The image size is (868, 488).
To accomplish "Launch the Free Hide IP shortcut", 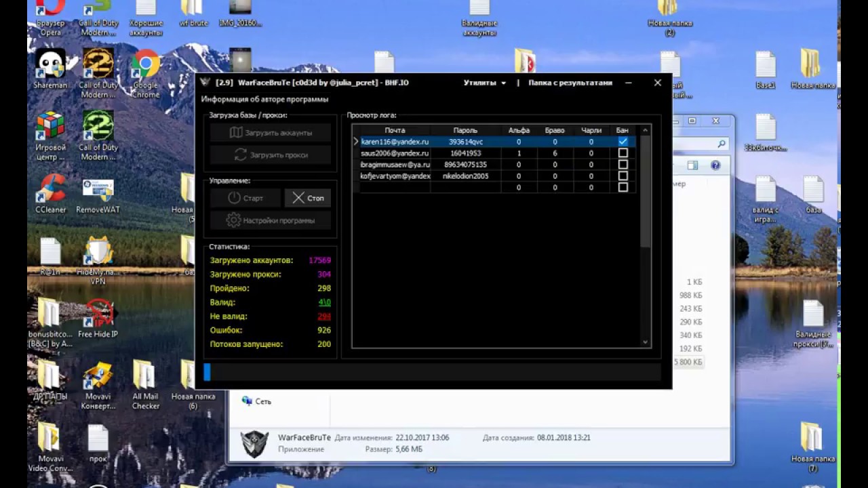I will [98, 319].
